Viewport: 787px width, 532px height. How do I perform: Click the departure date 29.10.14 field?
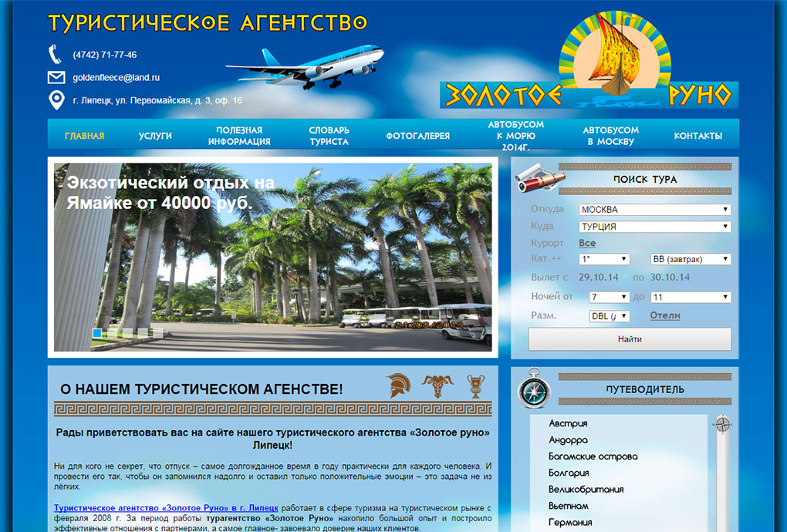tap(598, 278)
